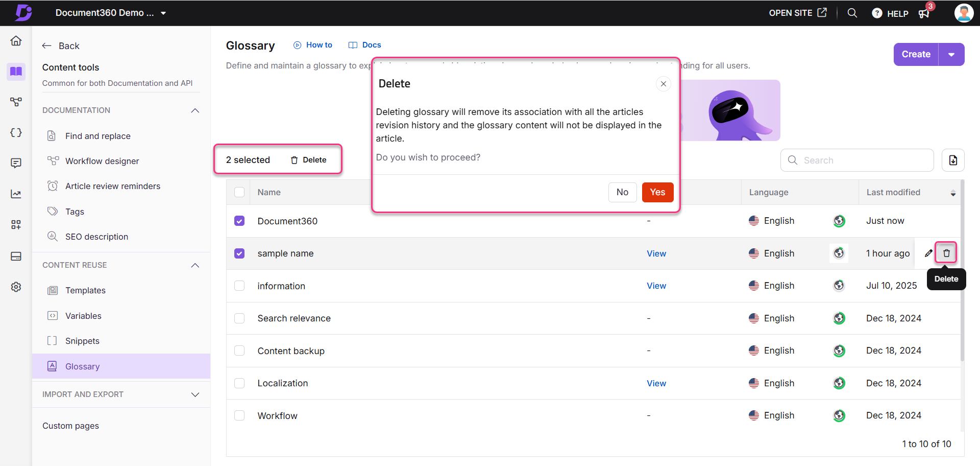The width and height of the screenshot is (980, 466).
Task: Click globe icon on Document360 row
Action: coord(839,221)
